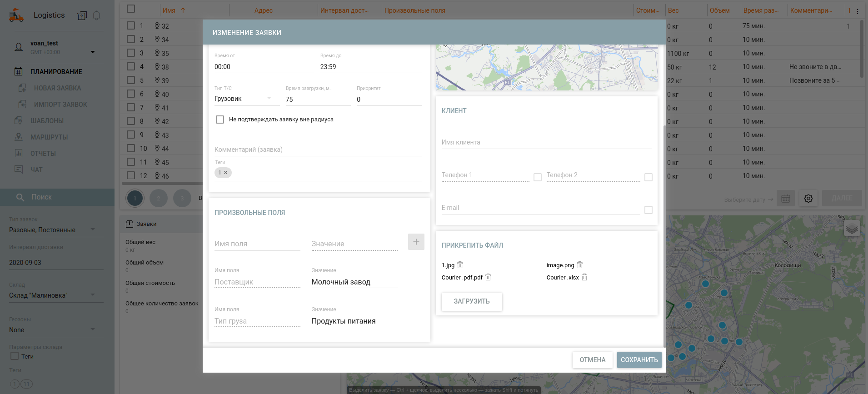Enable 'Не подтверждать заявку вне радиуса' checkbox

click(220, 120)
